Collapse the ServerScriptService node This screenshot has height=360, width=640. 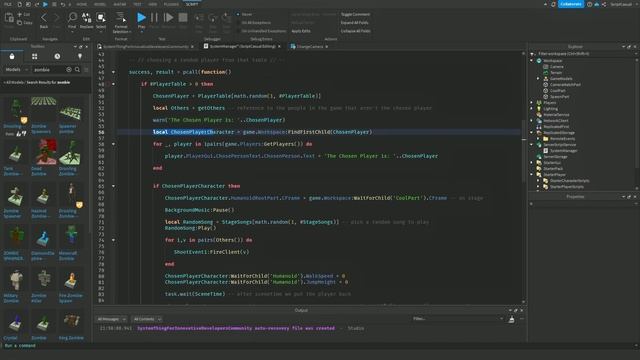click(x=532, y=144)
